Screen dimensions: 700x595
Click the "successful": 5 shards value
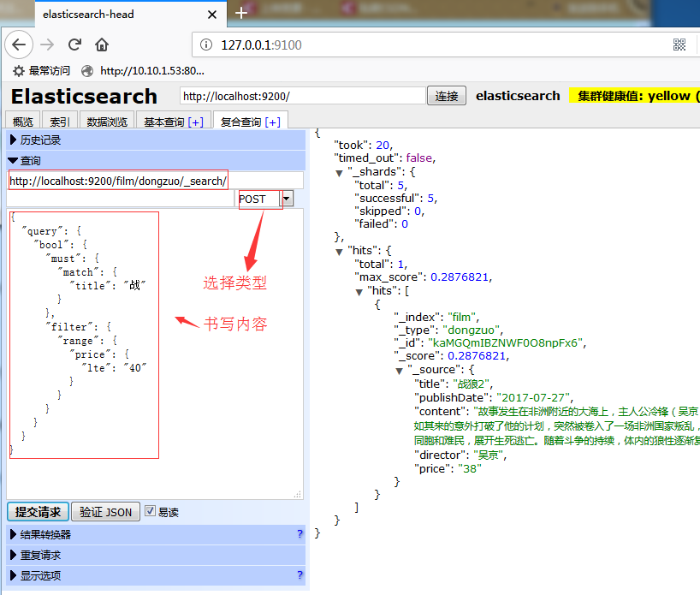coord(430,198)
